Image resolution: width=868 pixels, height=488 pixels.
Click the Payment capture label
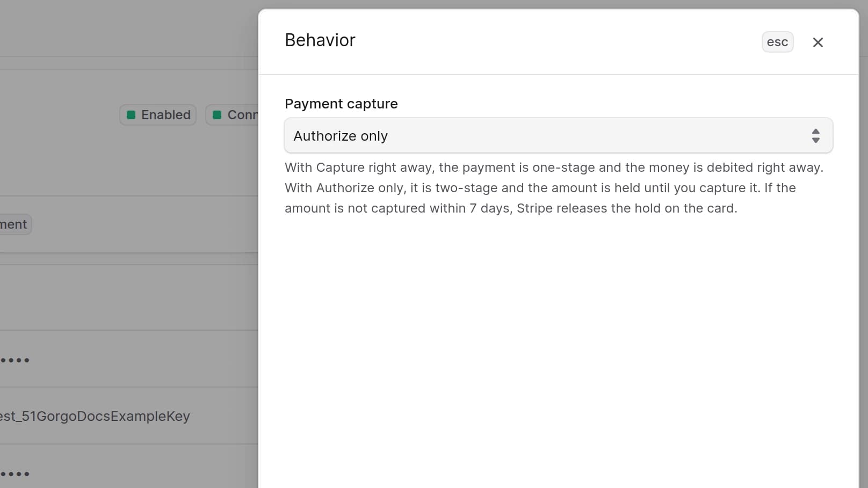tap(341, 104)
